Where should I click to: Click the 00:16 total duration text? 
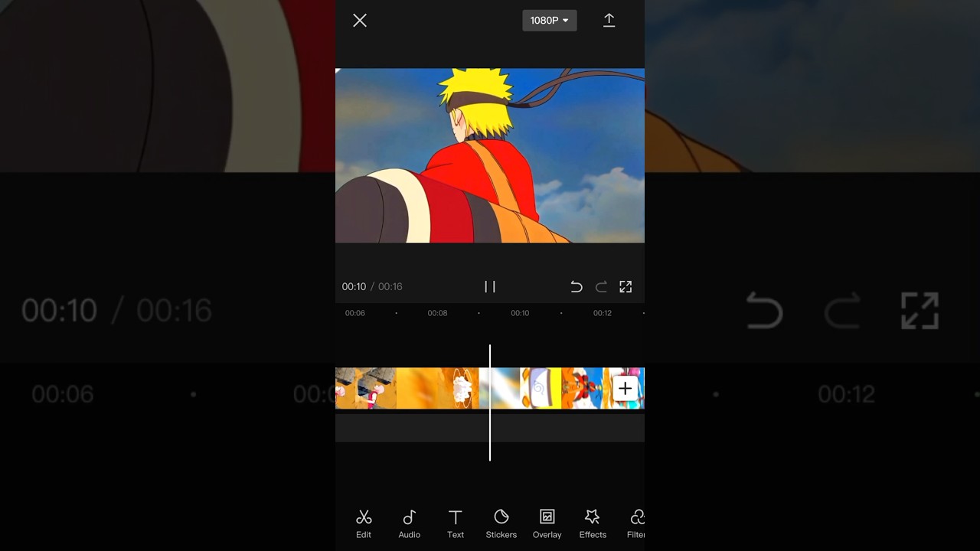pyautogui.click(x=390, y=286)
